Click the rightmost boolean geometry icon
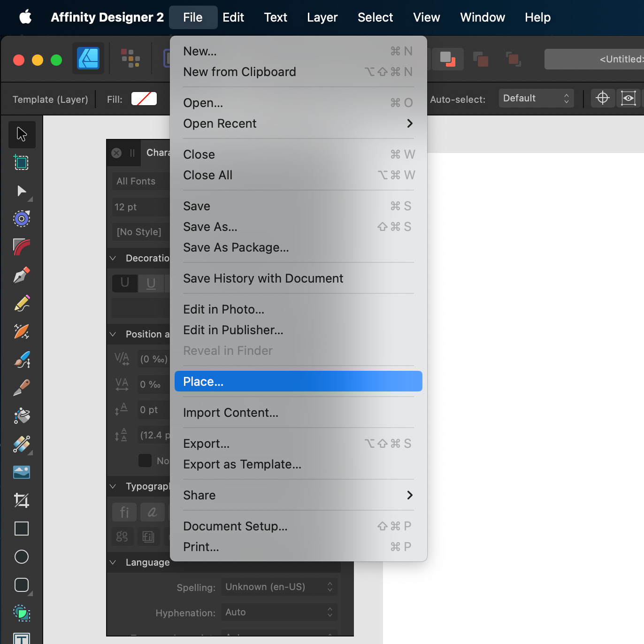Image resolution: width=644 pixels, height=644 pixels. point(514,60)
